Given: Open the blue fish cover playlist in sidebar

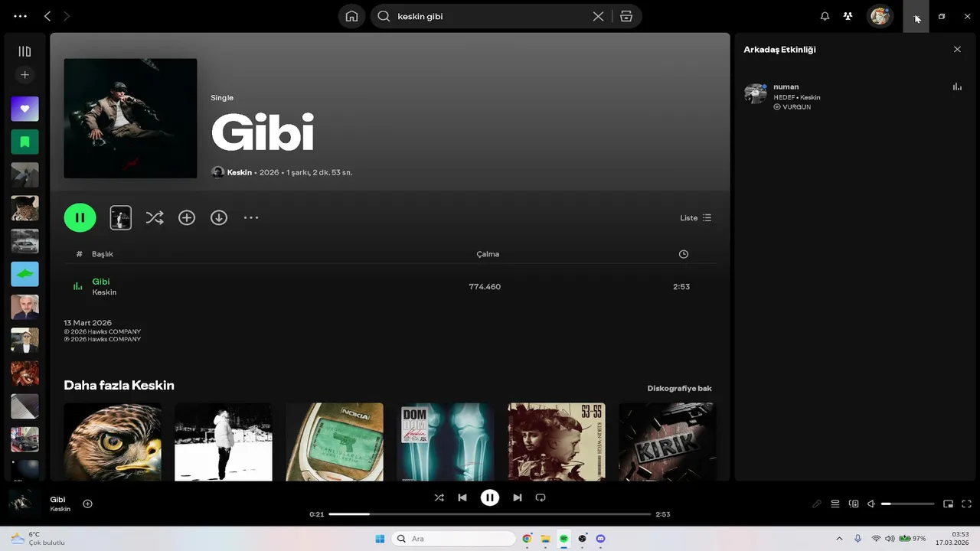Looking at the screenshot, I should [24, 274].
